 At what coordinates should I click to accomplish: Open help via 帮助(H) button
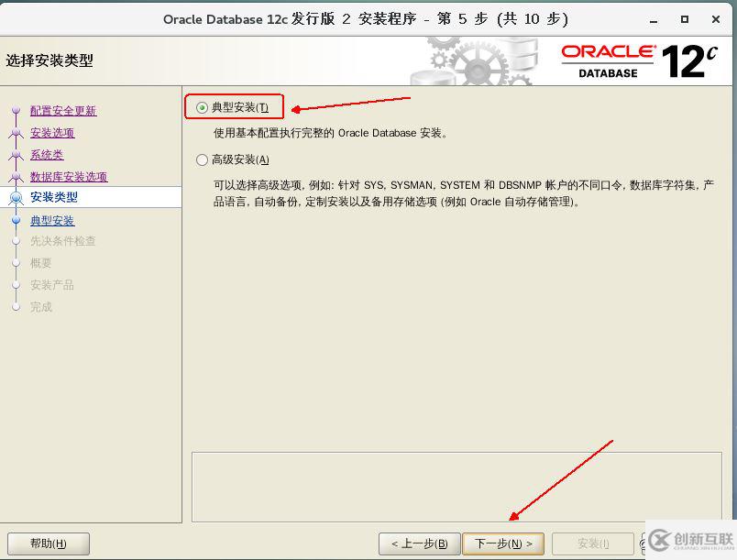click(x=49, y=544)
